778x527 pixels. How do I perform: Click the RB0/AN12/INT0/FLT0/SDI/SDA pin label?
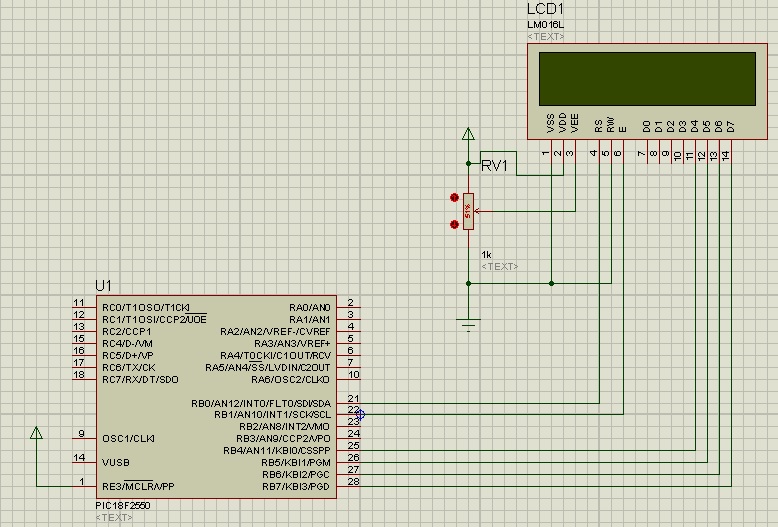[261, 403]
